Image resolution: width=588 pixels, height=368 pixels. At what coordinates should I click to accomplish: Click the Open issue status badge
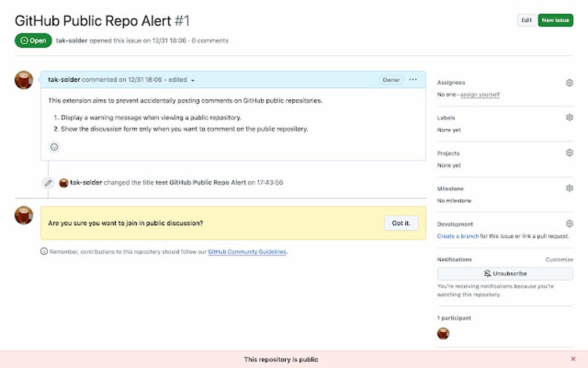(33, 40)
